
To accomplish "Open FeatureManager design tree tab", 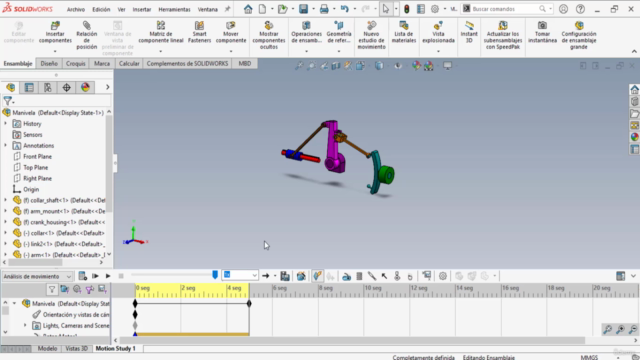I will [11, 87].
